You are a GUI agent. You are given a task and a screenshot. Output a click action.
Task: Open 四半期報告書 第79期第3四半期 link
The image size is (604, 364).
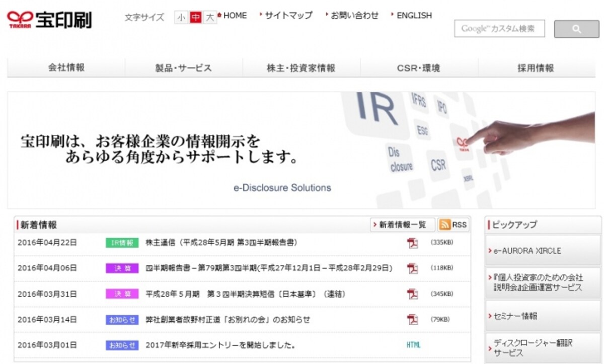[269, 268]
